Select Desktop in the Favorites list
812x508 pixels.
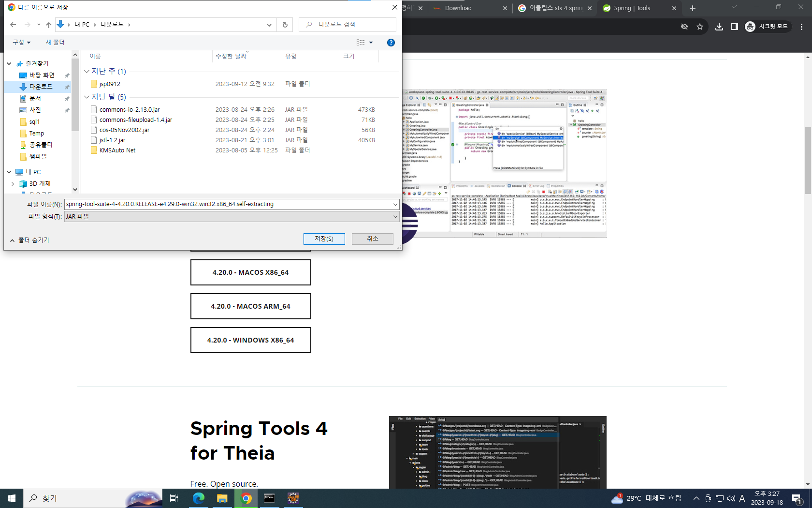[42, 75]
